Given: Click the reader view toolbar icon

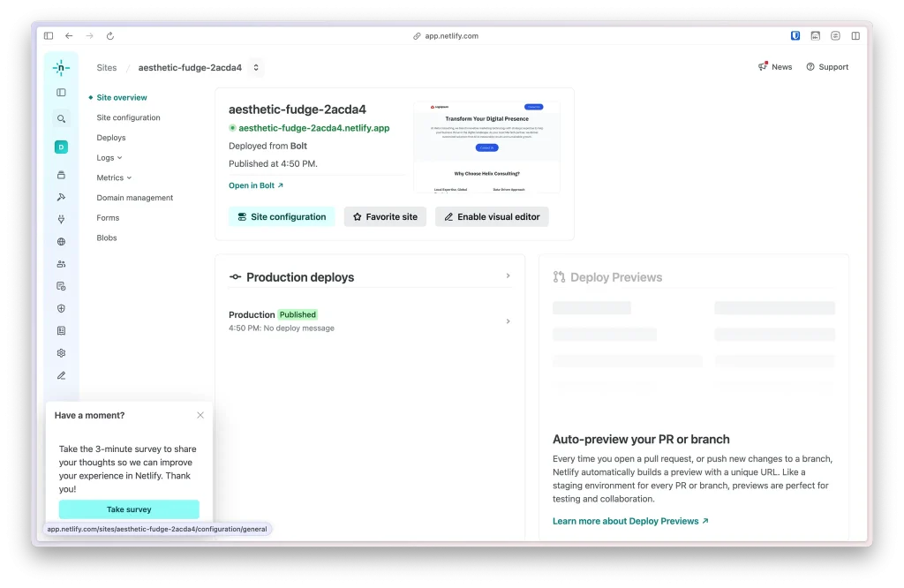Looking at the screenshot, I should click(x=835, y=35).
